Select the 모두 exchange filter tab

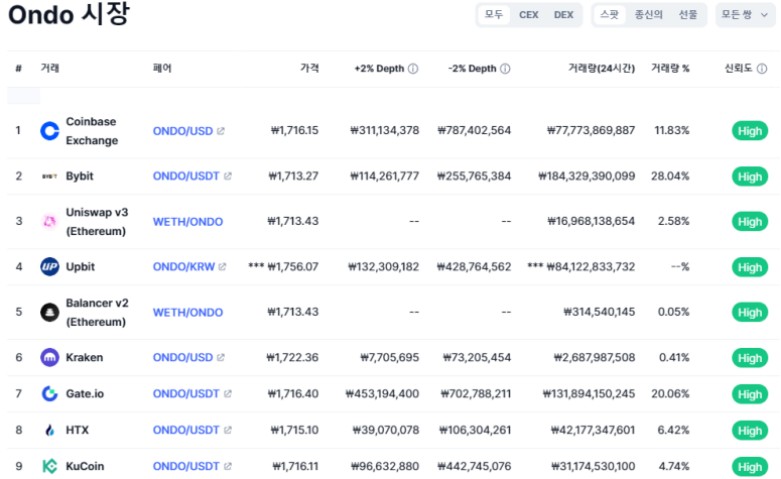tap(494, 15)
